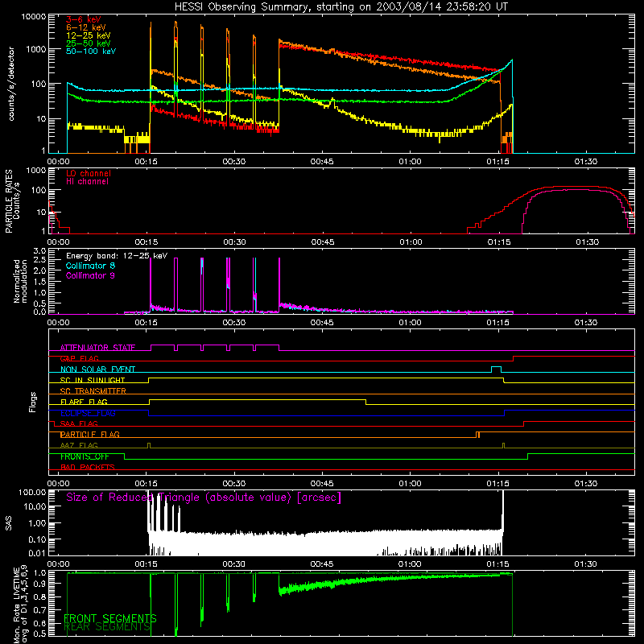Click 01:00 time tick under flags panel
The height and width of the screenshot is (644, 644).
[410, 484]
